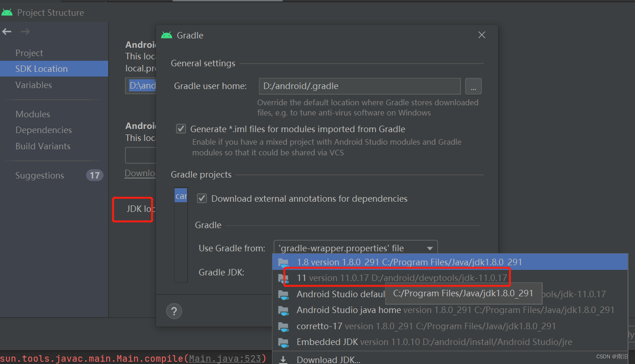This screenshot has width=635, height=364.
Task: Click the Gradle dialog title Android icon
Action: [x=167, y=35]
